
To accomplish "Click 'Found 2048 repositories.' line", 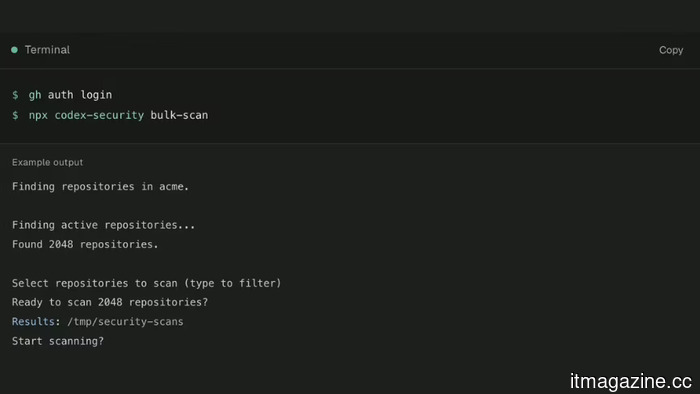I will [85, 245].
